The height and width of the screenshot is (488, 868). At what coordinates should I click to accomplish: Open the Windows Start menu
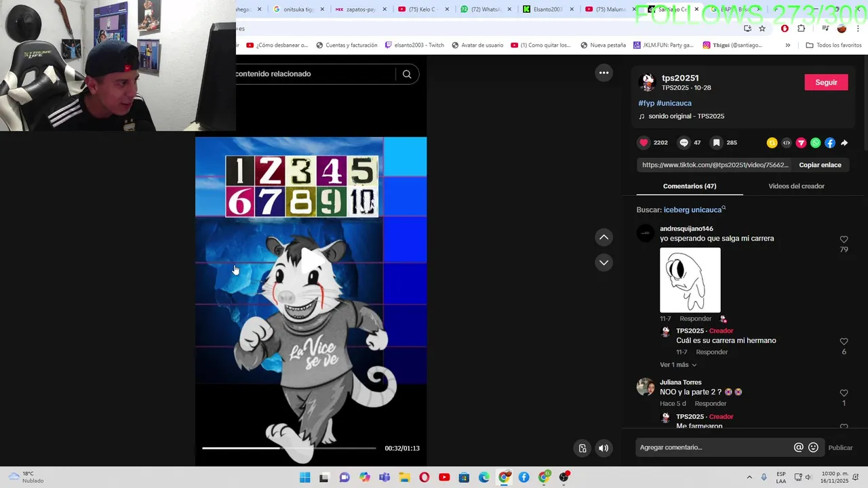tap(304, 477)
